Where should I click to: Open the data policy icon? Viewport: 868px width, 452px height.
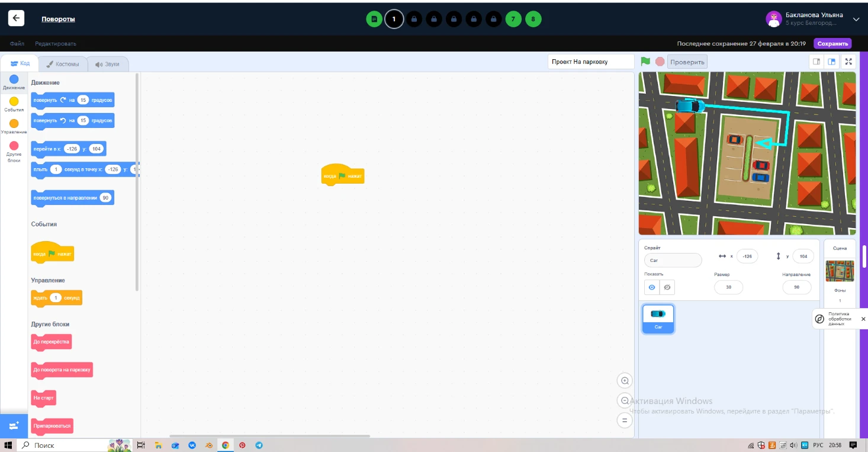click(x=819, y=319)
